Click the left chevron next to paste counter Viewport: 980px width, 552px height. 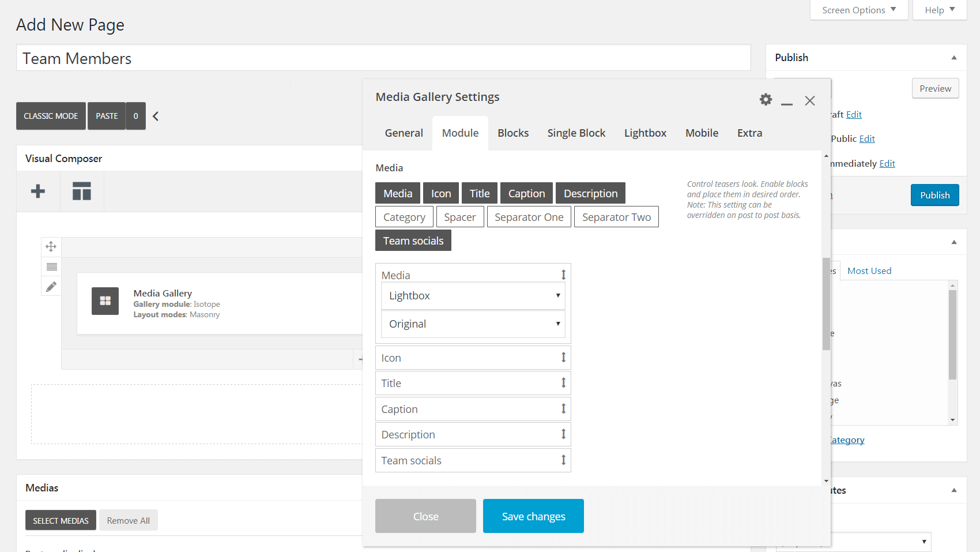[156, 116]
